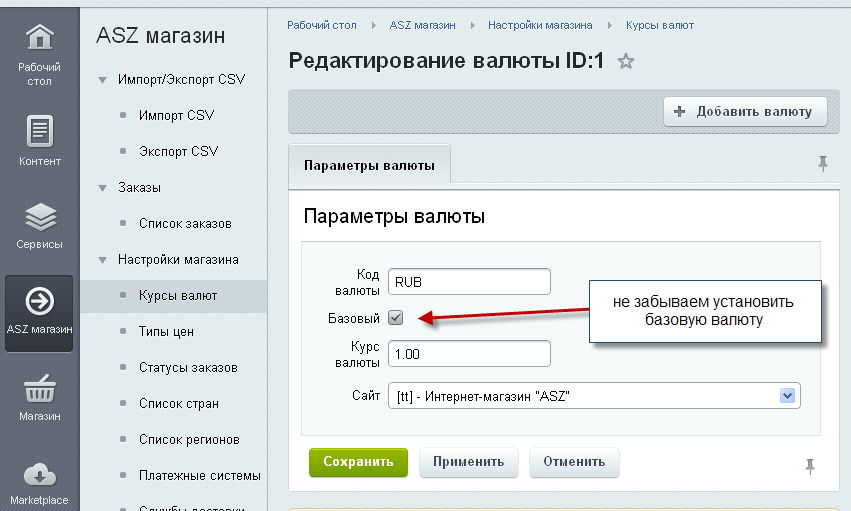Collapse the Настройки магазина tree group
The height and width of the screenshot is (511, 851).
[102, 260]
